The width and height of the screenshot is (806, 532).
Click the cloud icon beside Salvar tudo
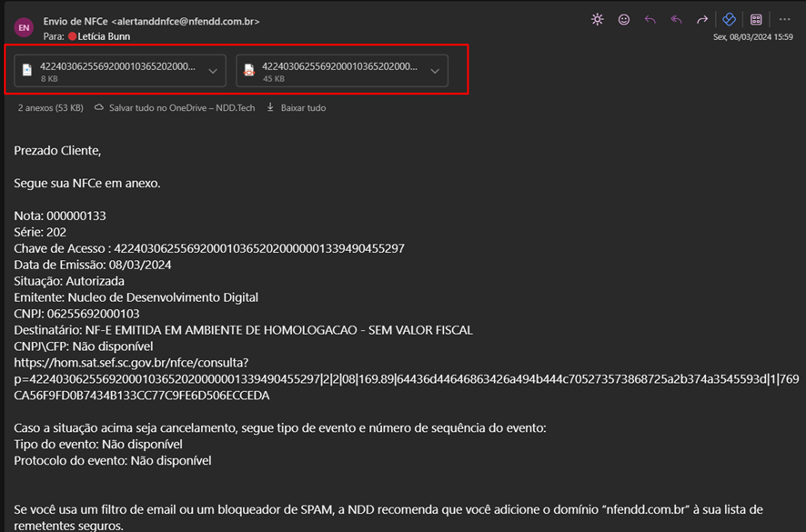click(x=99, y=107)
